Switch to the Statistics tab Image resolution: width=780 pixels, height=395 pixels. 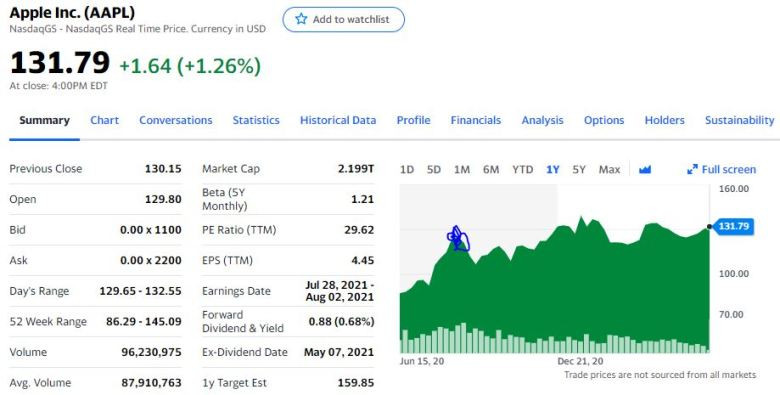click(256, 120)
